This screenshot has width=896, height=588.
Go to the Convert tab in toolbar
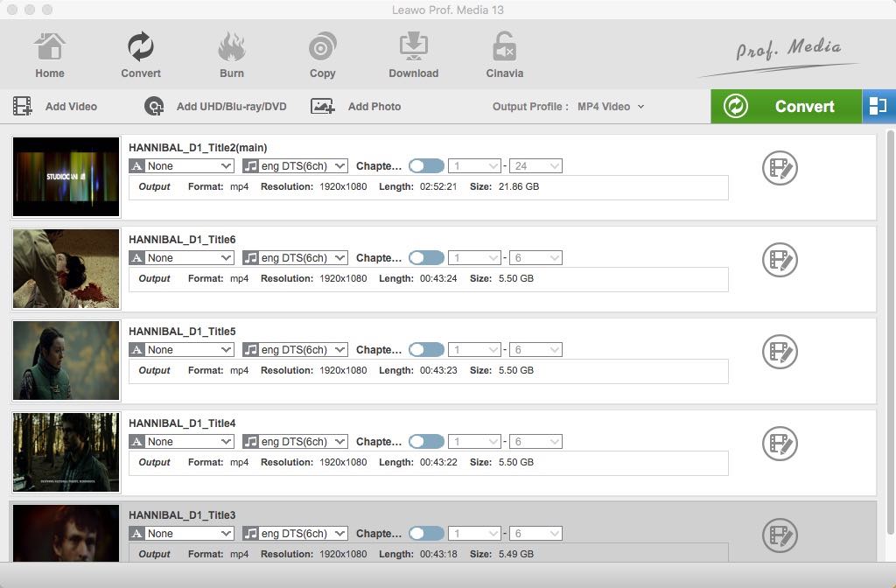coord(141,55)
